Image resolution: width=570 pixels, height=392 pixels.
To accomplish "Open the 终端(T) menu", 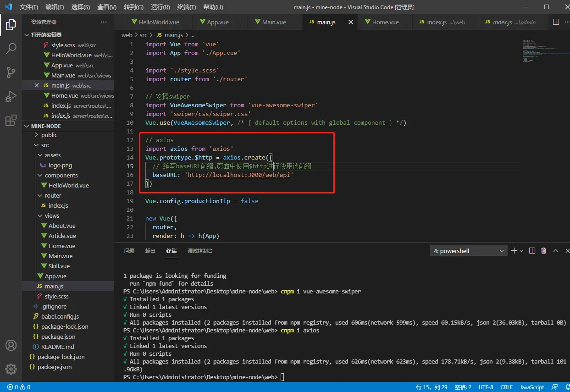I will [186, 7].
